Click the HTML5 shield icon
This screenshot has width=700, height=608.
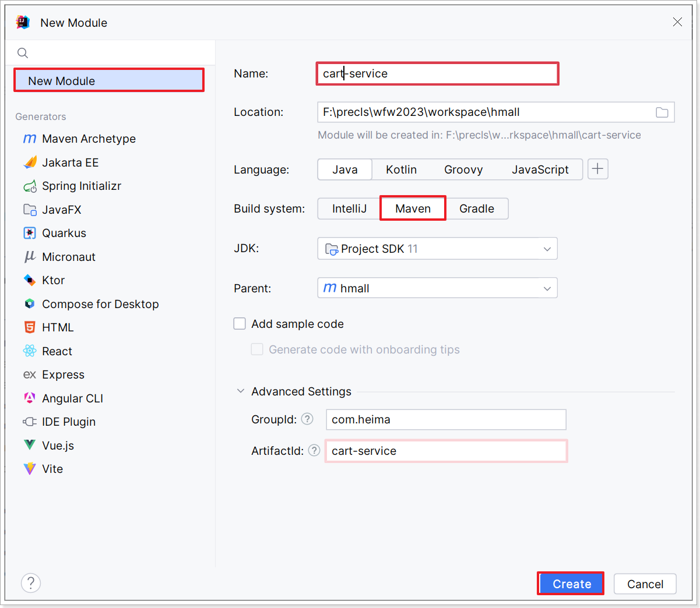30,327
